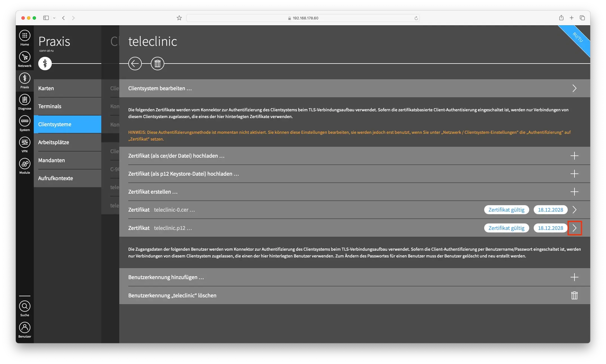
Task: Select Clientsysteme menu item
Action: 68,124
